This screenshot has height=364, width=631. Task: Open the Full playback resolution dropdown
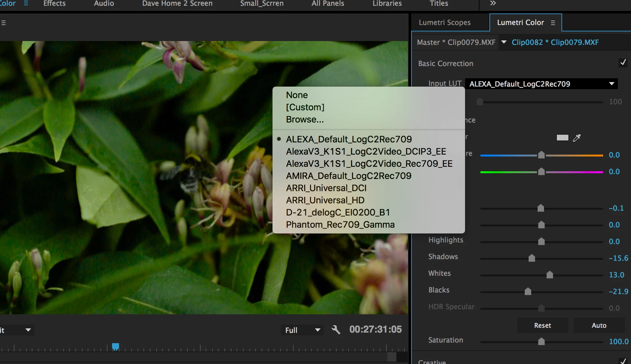click(x=302, y=330)
